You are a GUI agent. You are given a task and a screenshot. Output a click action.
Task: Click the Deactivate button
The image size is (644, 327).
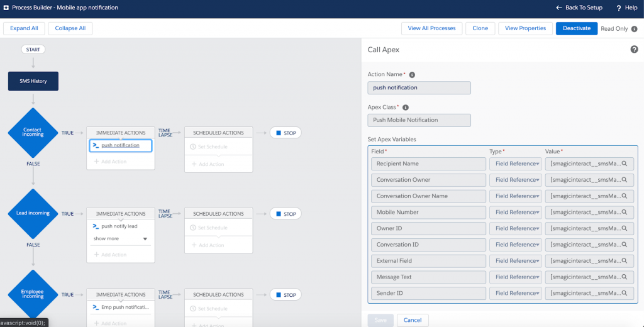(x=577, y=28)
